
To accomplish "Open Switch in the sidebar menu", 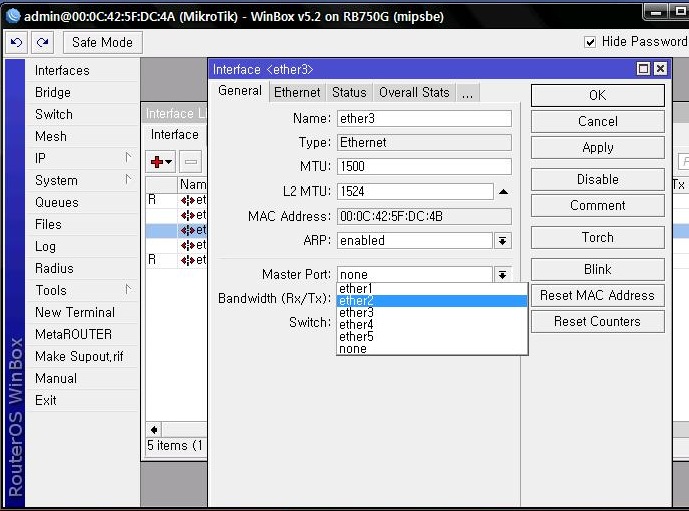I will (x=82, y=114).
